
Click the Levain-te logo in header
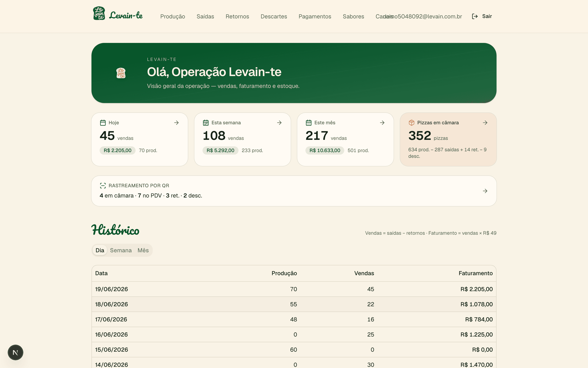coord(118,13)
